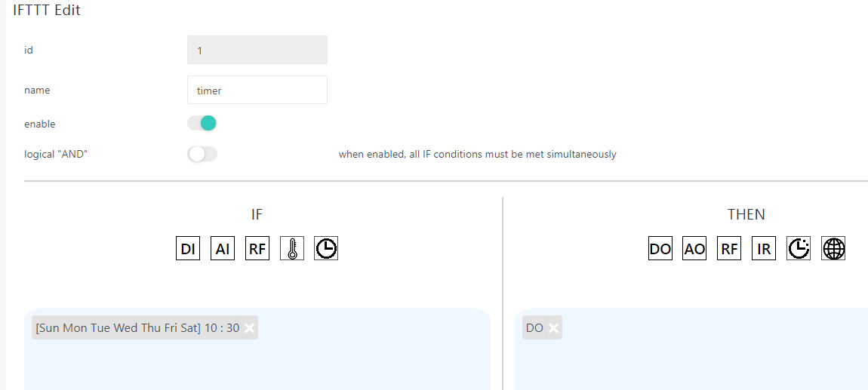Add a DO action under THEN

click(x=660, y=249)
